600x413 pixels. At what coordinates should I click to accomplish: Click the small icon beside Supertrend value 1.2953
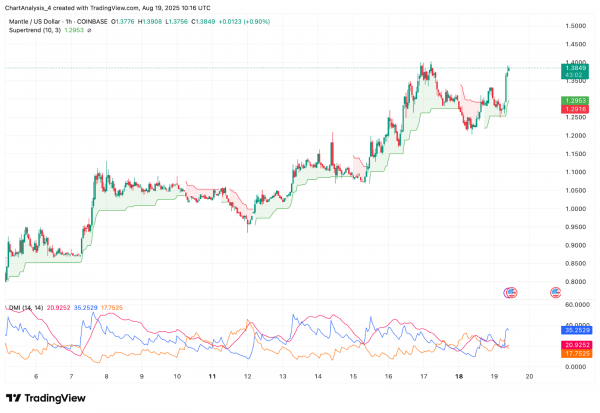[89, 30]
